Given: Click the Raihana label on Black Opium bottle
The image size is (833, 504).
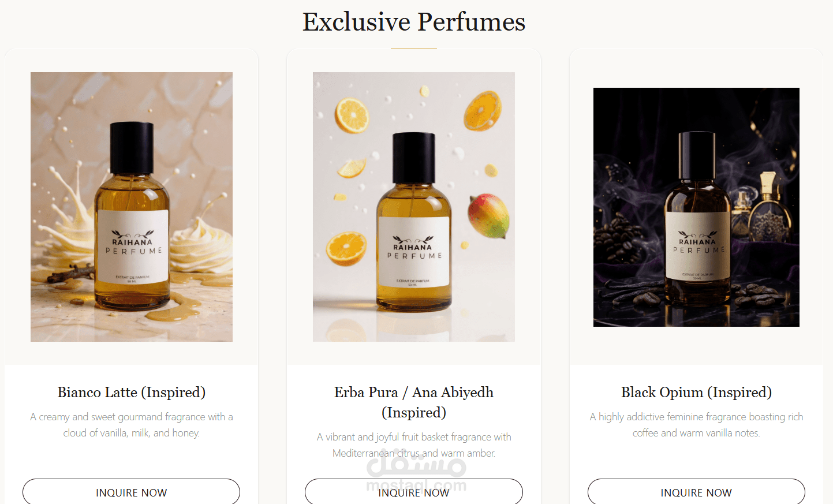Looking at the screenshot, I should [697, 245].
